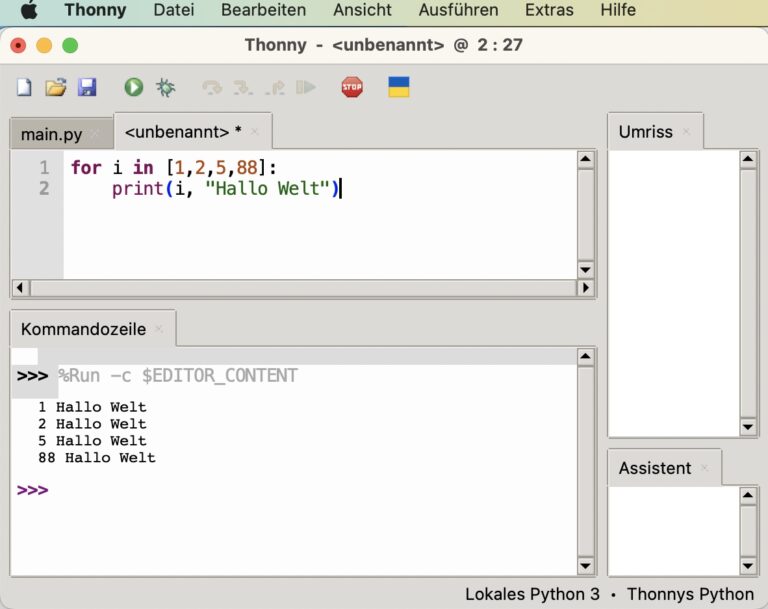The image size is (768, 609).
Task: Click the New file icon in toolbar
Action: (24, 88)
